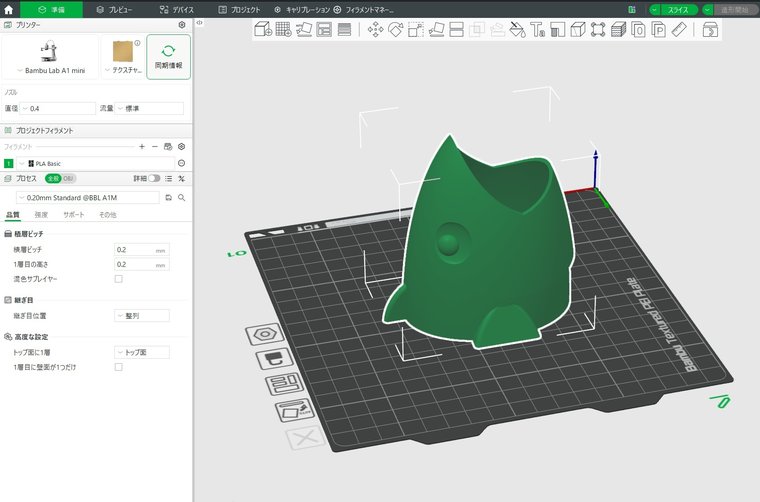Open the サポート settings tab
Viewport: 760px width, 502px height.
(x=74, y=215)
